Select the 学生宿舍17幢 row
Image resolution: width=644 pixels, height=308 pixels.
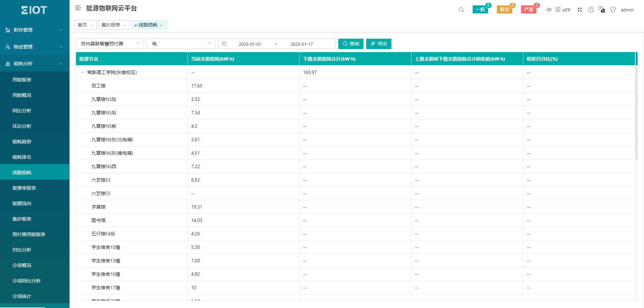click(x=355, y=287)
